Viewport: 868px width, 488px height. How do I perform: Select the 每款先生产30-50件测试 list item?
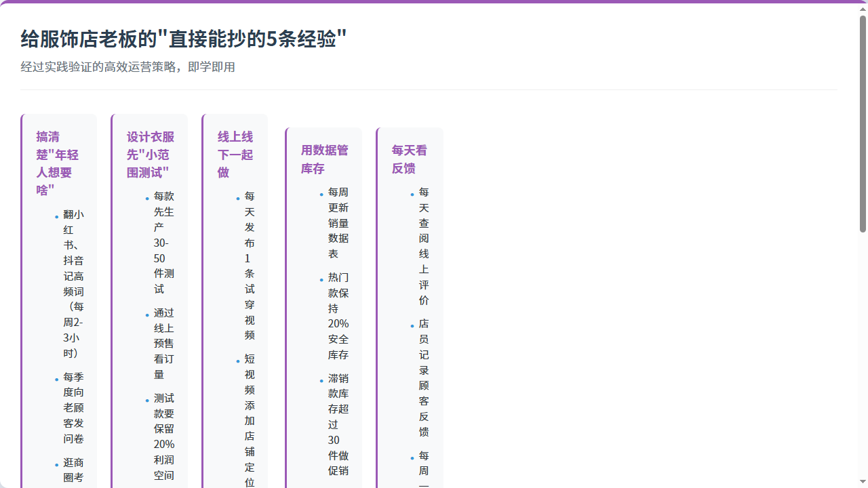click(164, 243)
